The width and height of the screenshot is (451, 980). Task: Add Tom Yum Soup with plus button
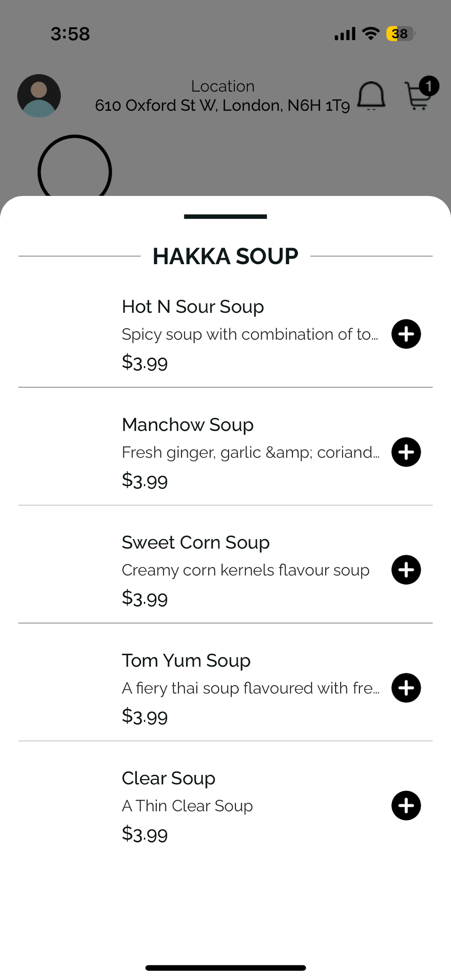(406, 688)
